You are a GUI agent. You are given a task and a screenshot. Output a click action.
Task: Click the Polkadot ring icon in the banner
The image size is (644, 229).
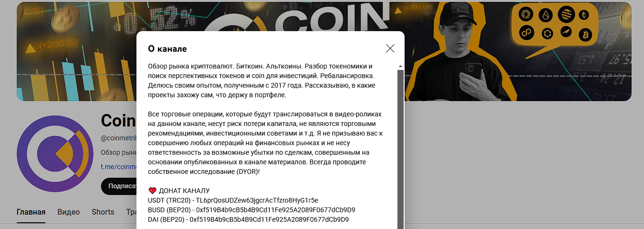(547, 34)
